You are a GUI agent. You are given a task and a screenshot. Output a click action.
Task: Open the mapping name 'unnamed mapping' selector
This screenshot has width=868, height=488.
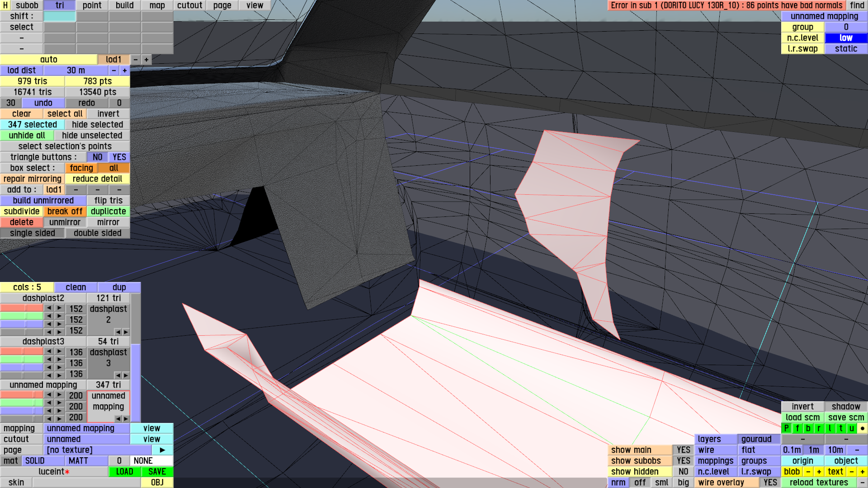point(86,428)
